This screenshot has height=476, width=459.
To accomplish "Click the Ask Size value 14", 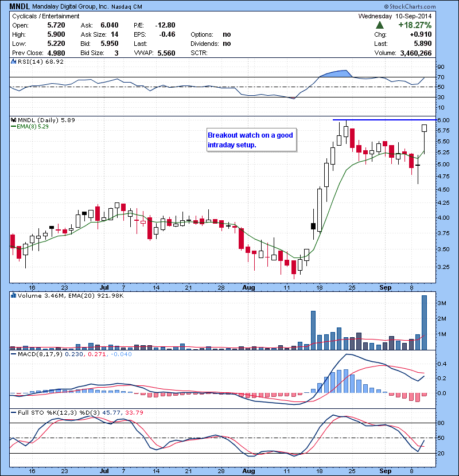I will pyautogui.click(x=115, y=34).
